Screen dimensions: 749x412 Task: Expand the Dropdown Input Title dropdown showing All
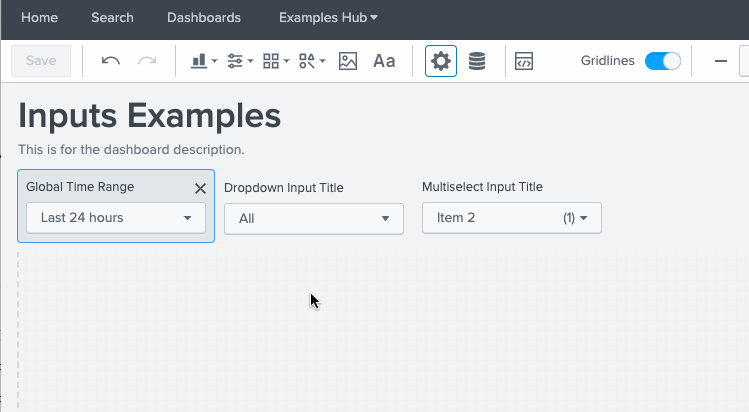[314, 219]
